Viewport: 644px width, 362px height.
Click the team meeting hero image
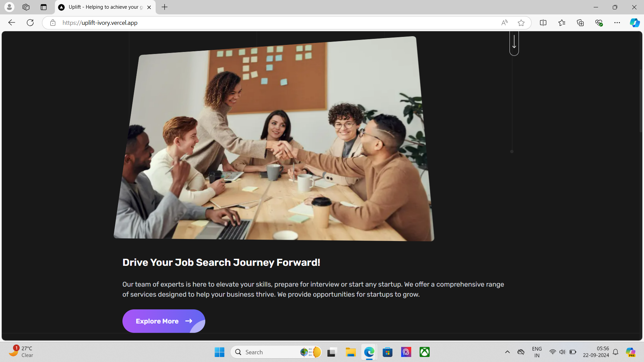273,139
